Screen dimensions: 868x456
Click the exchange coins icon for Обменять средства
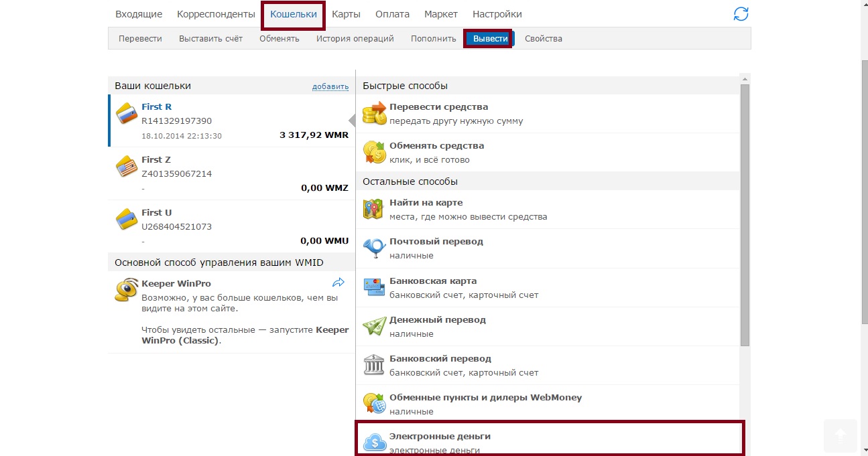point(375,152)
